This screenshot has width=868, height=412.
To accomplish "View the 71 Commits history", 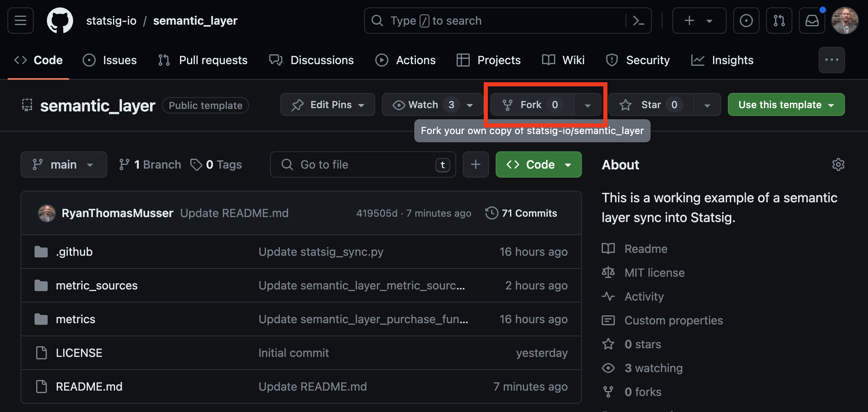I will pos(521,213).
